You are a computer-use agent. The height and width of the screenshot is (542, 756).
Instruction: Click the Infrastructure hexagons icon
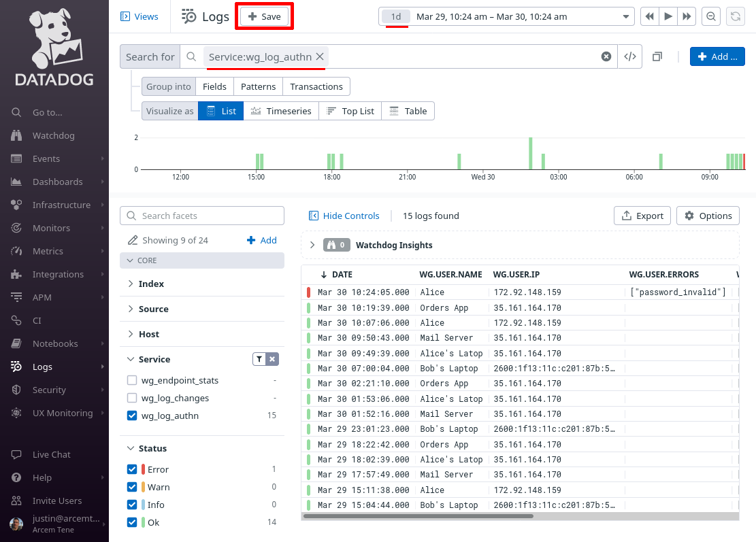16,205
